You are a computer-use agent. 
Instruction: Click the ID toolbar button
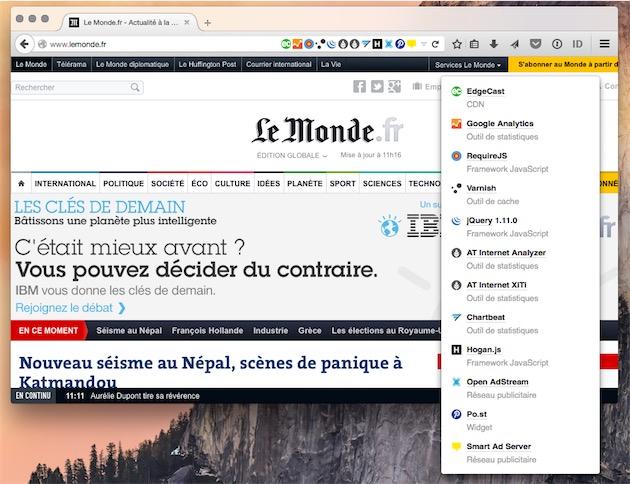[577, 44]
